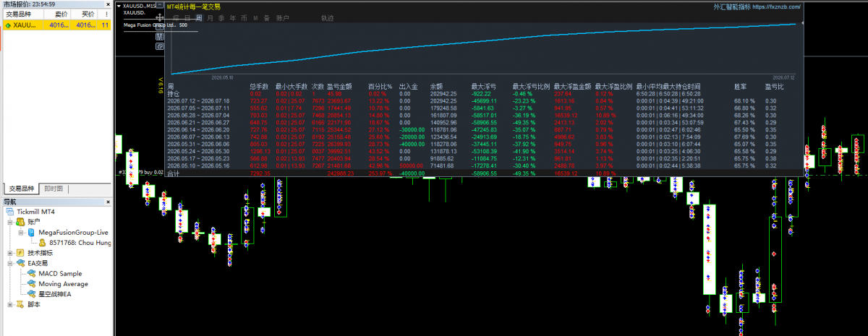
Task: Click the Tickmill MT4 terminal icon
Action: click(11, 212)
